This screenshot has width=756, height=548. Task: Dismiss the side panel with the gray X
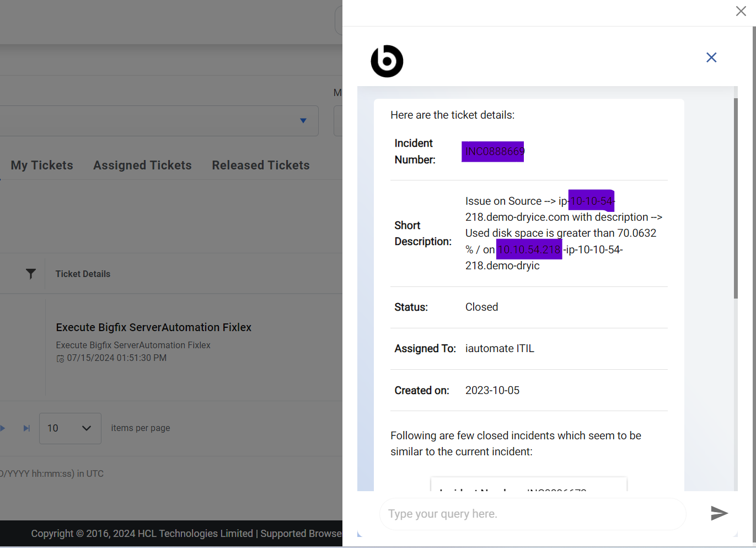pyautogui.click(x=741, y=11)
